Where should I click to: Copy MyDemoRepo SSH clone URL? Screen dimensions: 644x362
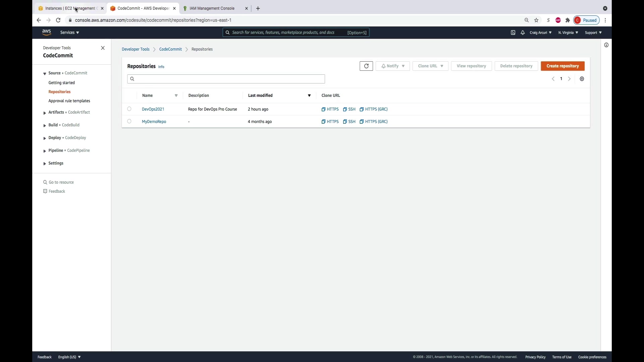click(349, 122)
